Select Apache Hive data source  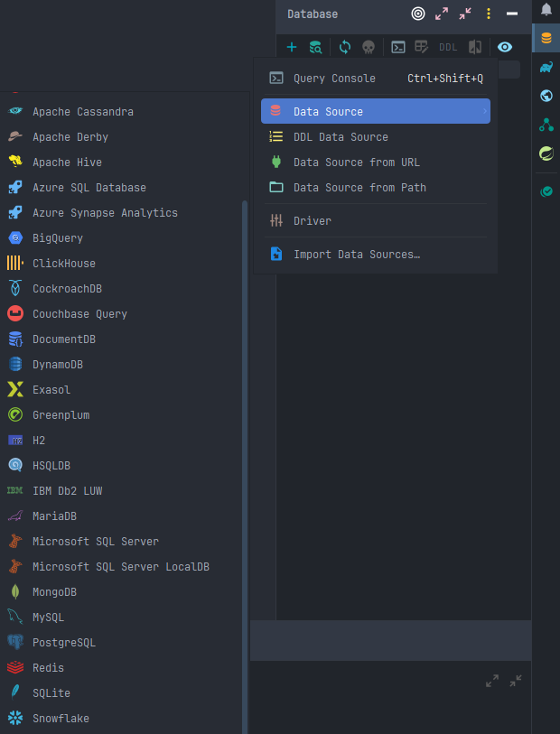click(x=123, y=162)
